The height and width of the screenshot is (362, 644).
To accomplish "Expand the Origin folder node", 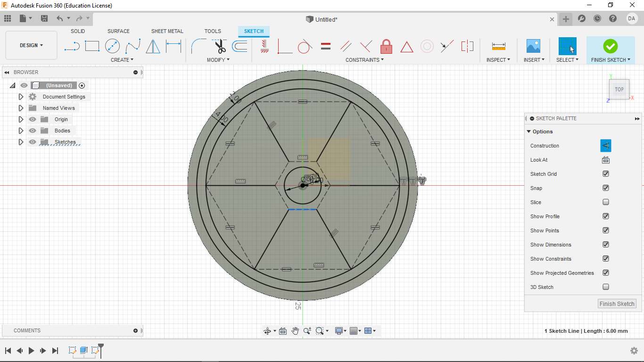I will click(x=21, y=119).
